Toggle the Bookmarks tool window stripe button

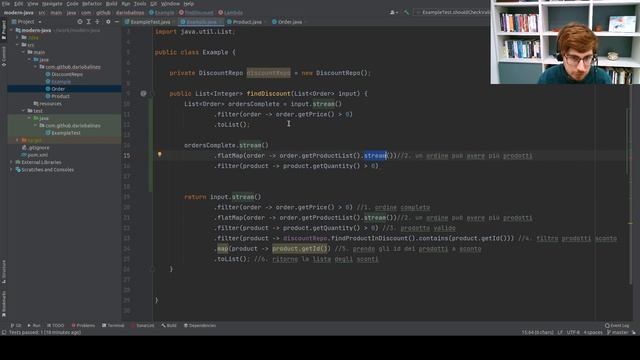(4, 304)
